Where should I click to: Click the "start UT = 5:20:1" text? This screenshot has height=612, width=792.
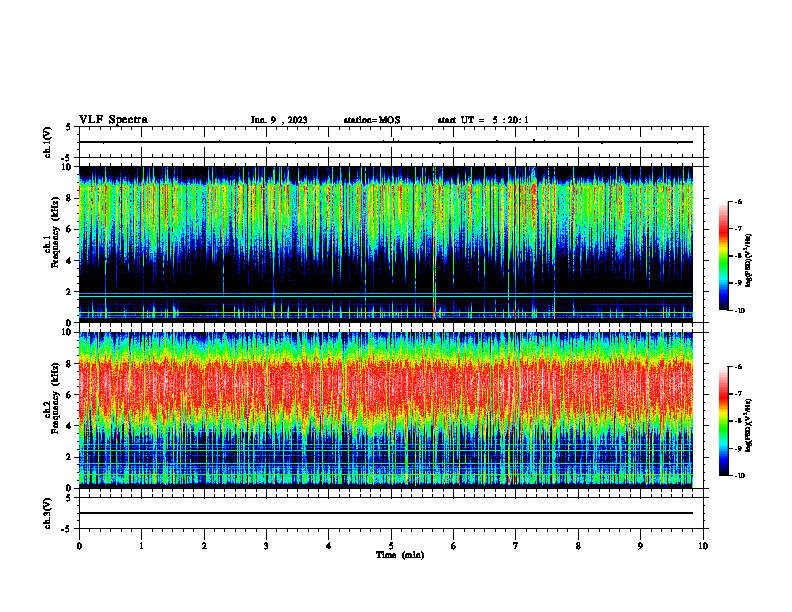click(x=483, y=120)
